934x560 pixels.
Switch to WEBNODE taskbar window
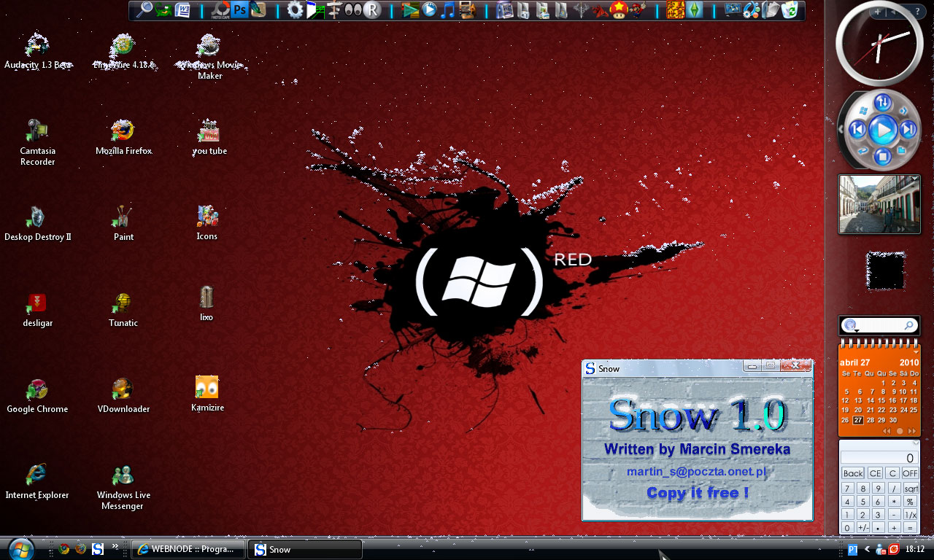point(188,549)
